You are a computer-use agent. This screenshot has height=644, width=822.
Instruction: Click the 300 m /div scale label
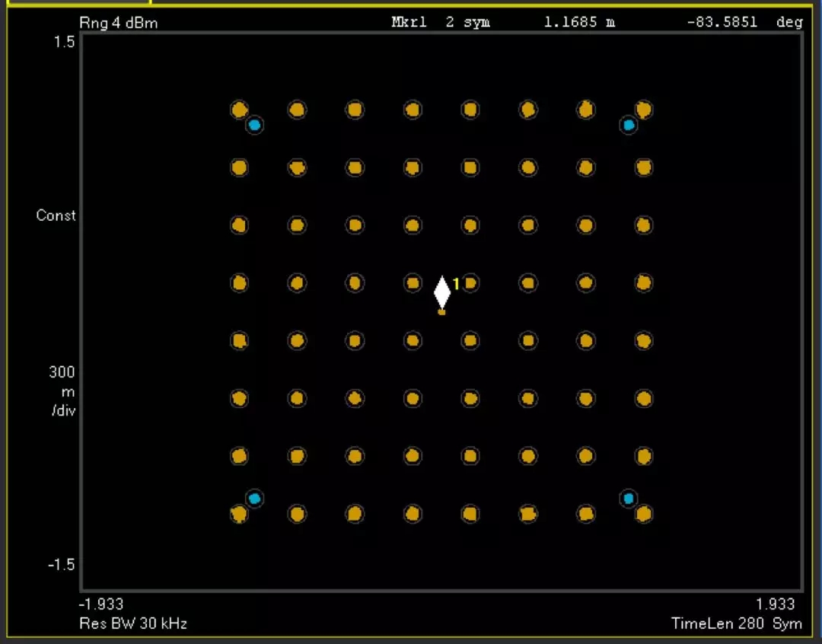(62, 392)
